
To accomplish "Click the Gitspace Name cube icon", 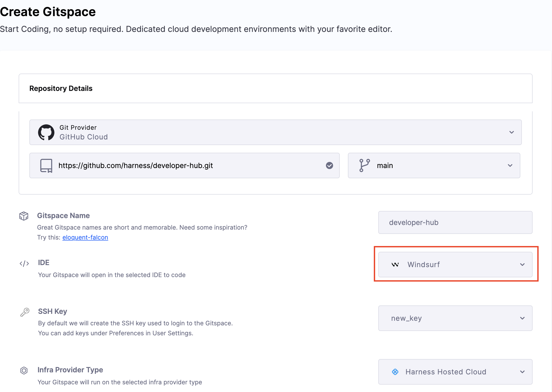I will (x=24, y=216).
